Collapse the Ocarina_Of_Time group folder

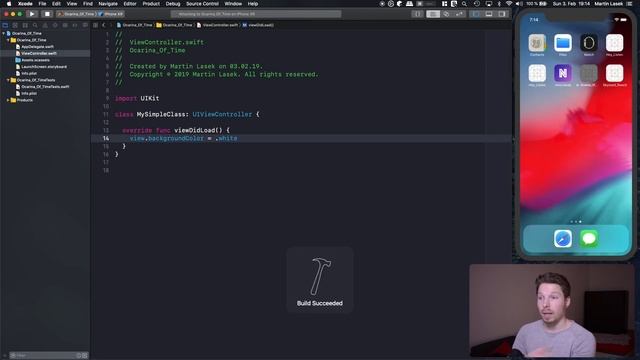point(8,40)
